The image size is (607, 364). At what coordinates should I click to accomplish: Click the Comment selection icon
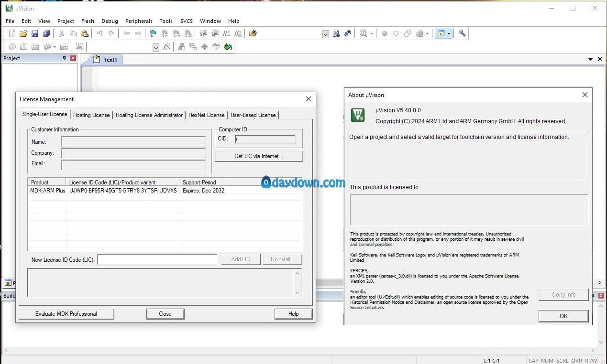(x=226, y=33)
